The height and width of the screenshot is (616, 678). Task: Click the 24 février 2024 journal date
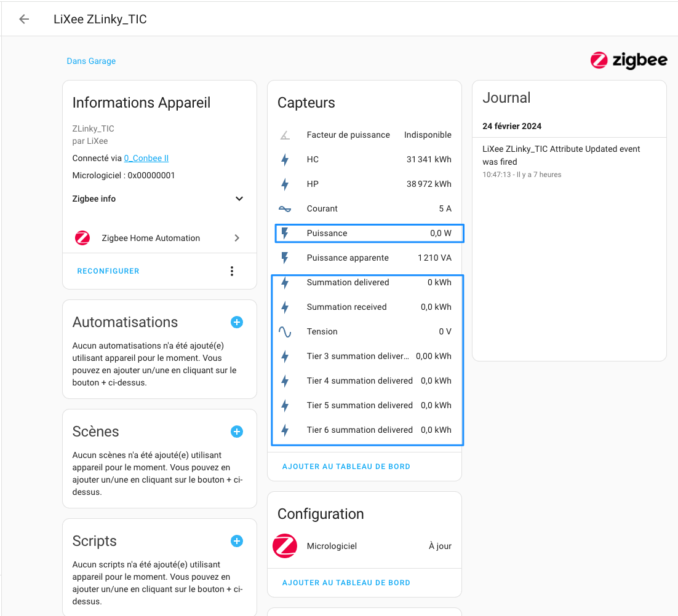click(512, 126)
